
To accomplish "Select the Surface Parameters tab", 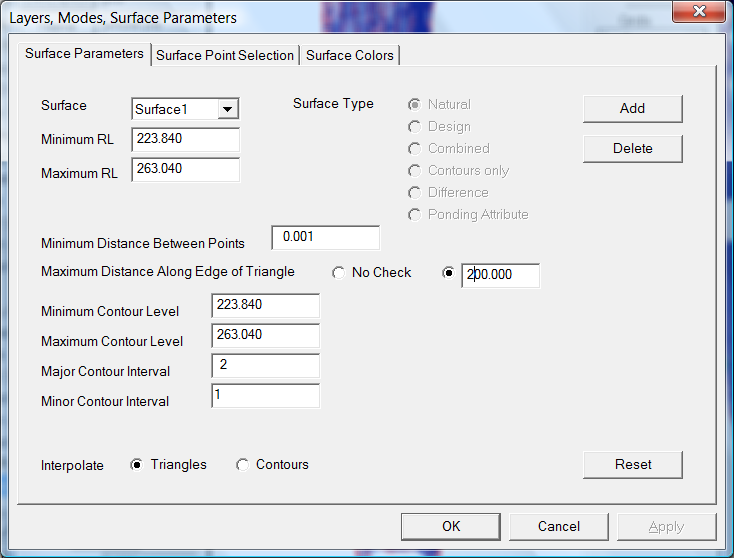I will [84, 53].
